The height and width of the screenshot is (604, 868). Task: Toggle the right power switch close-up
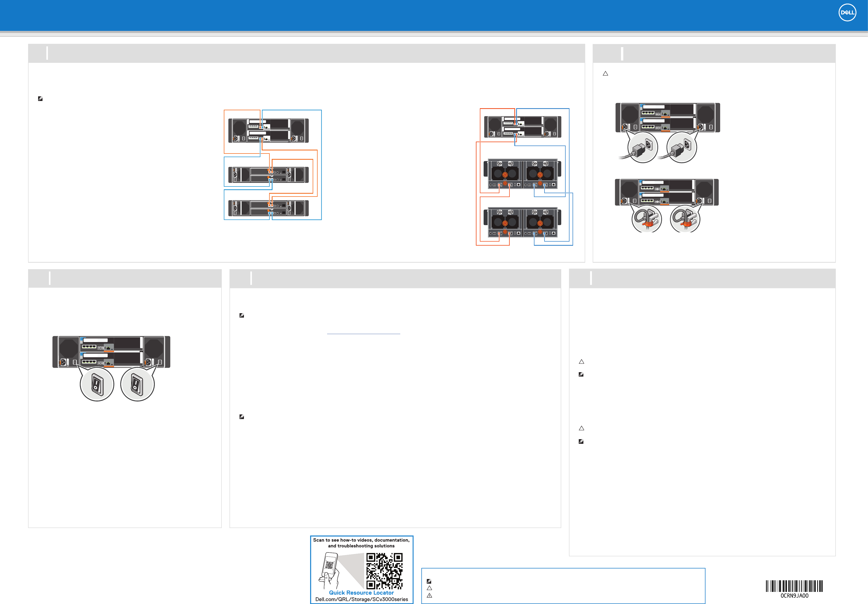(137, 384)
